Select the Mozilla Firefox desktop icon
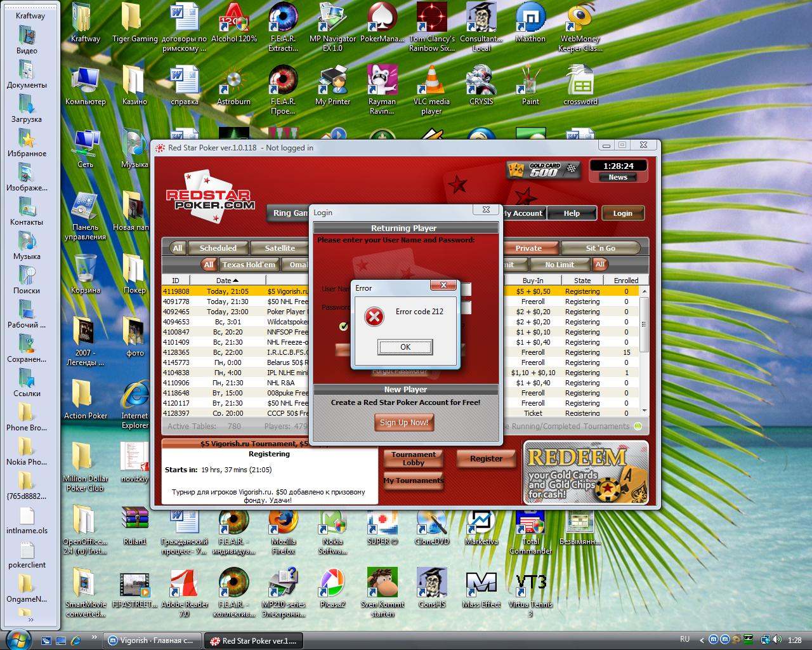 tap(283, 532)
